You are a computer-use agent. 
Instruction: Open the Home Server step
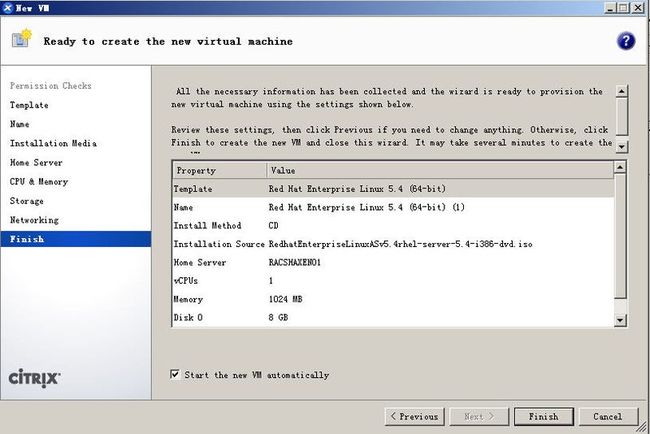[x=36, y=162]
